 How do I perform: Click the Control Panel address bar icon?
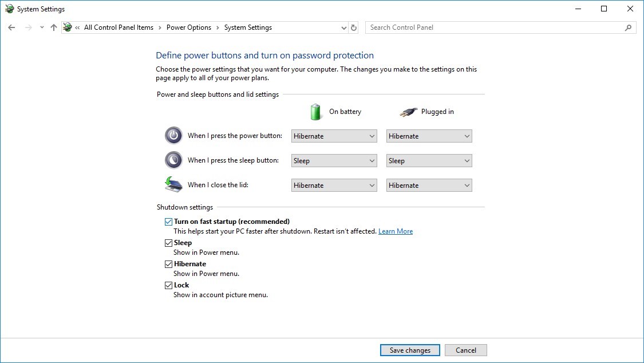(68, 27)
